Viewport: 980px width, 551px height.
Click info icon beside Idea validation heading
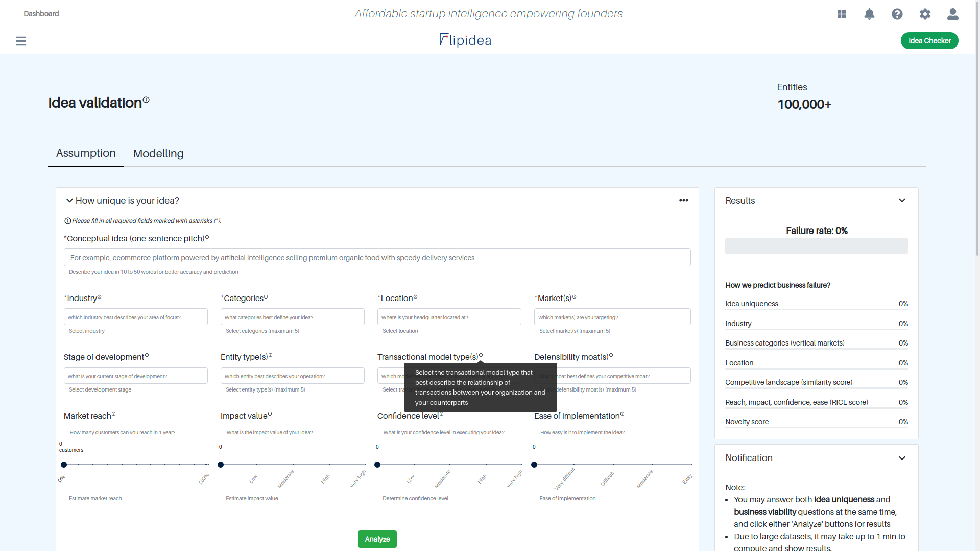click(x=146, y=100)
